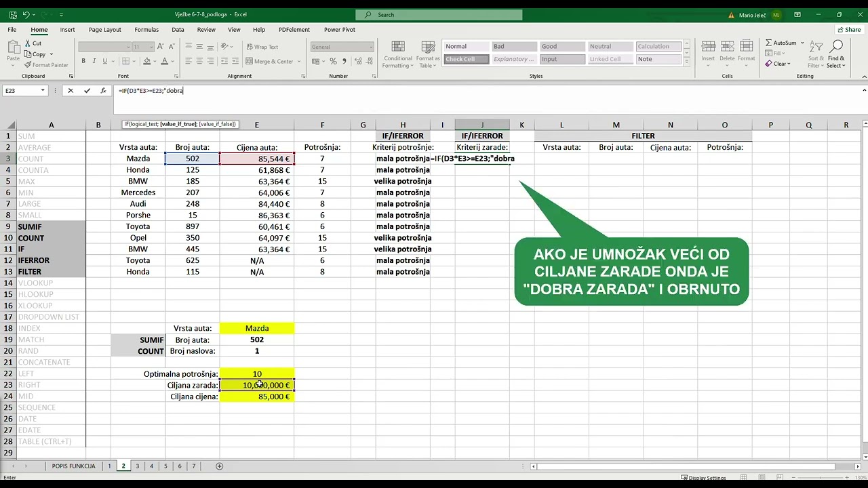Click Increase Font Size (larger A)
The image size is (868, 488).
161,47
